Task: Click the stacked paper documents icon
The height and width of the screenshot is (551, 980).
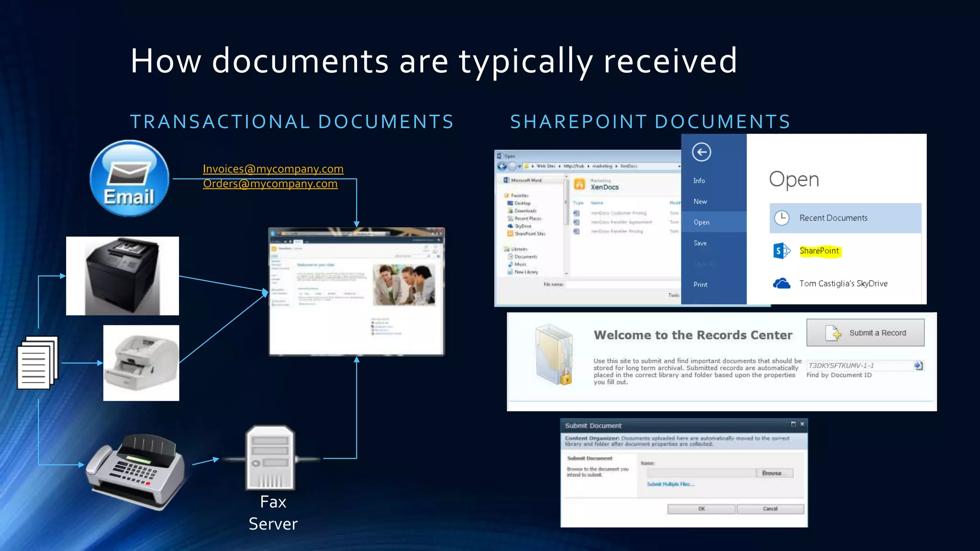Action: (x=38, y=363)
